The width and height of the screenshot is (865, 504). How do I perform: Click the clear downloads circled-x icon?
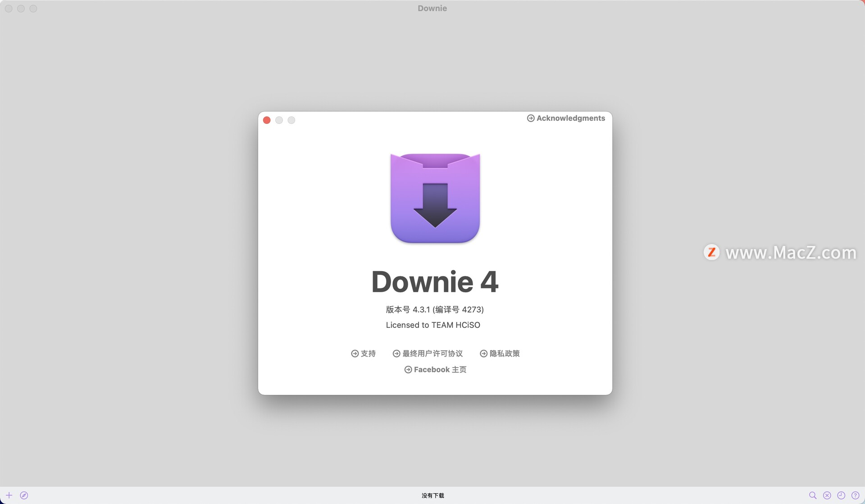pyautogui.click(x=827, y=495)
